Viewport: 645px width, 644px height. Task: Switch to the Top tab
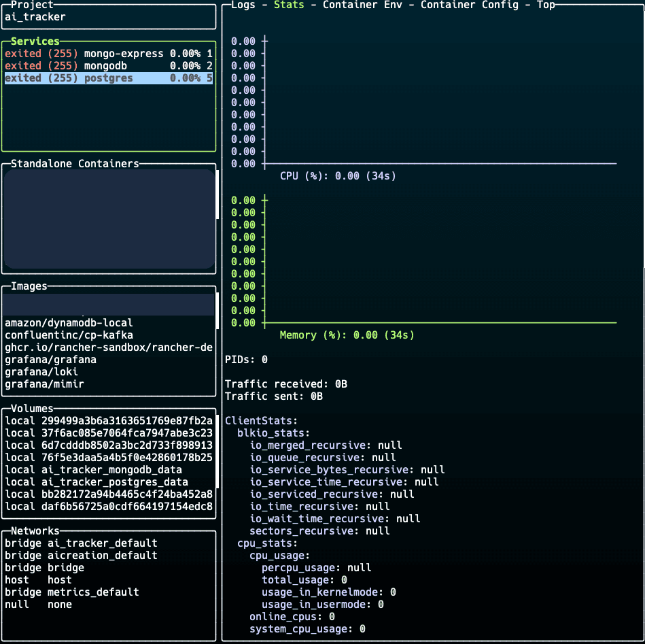[x=546, y=5]
